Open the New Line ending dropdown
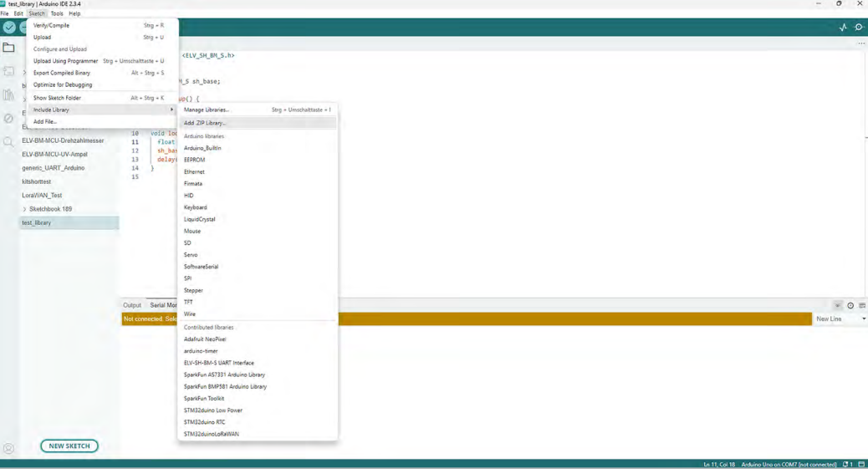 [840, 319]
